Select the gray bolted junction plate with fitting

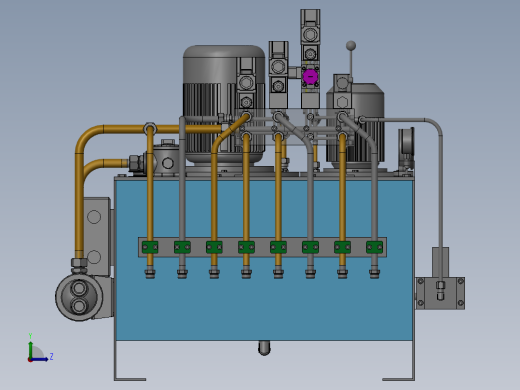(440, 293)
